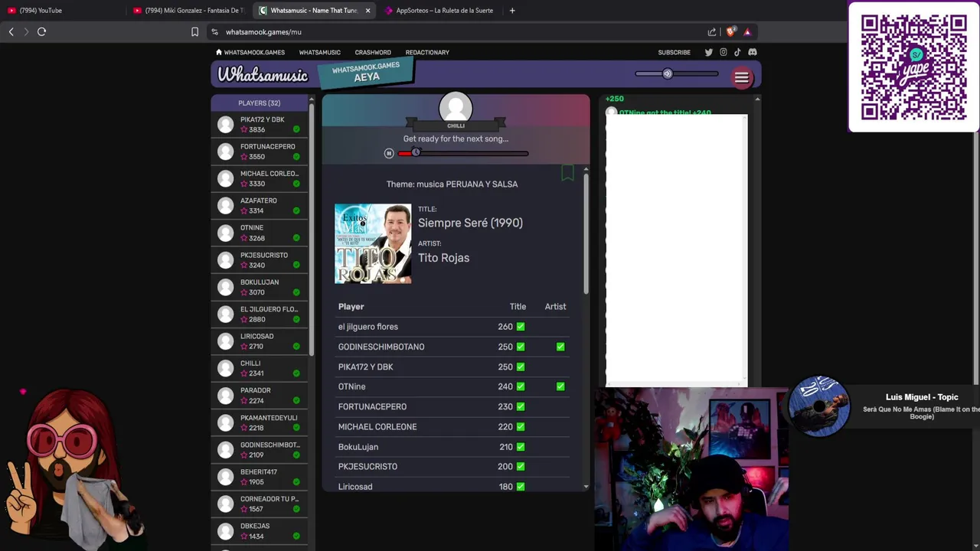Image resolution: width=980 pixels, height=551 pixels.
Task: Select BEHERIT417 in the players list
Action: pyautogui.click(x=259, y=477)
